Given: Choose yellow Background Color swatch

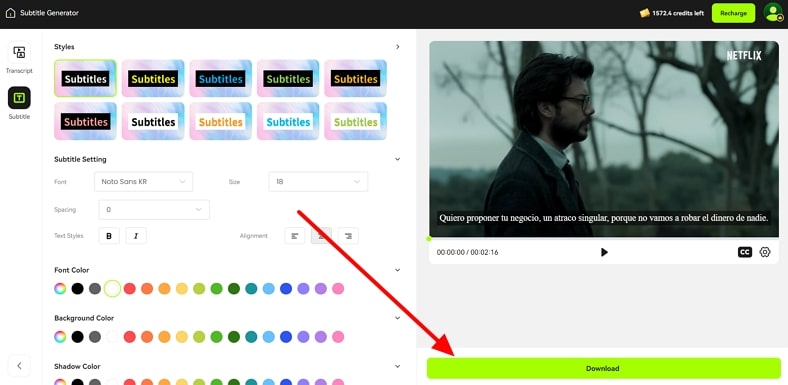Looking at the screenshot, I should pos(182,337).
